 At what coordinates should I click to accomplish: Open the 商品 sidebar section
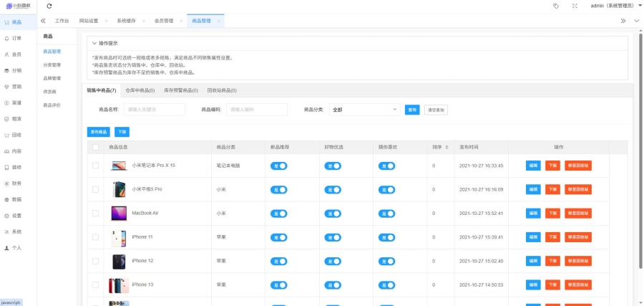tap(18, 22)
